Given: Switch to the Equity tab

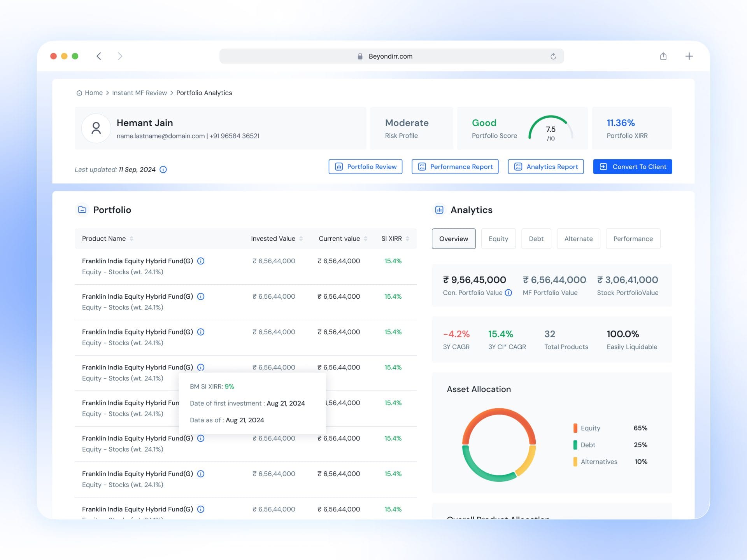Looking at the screenshot, I should coord(498,239).
